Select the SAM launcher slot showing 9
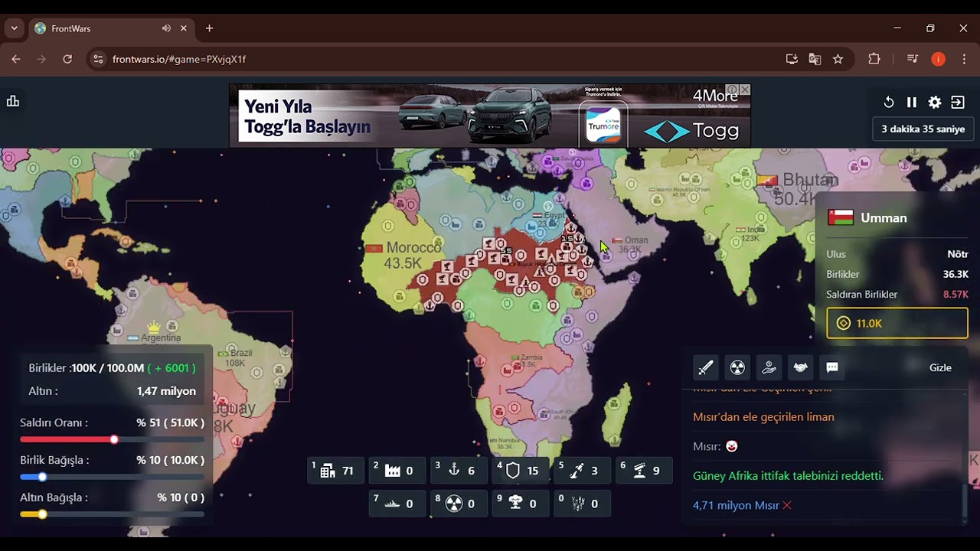Viewport: 980px width, 551px height. point(645,471)
